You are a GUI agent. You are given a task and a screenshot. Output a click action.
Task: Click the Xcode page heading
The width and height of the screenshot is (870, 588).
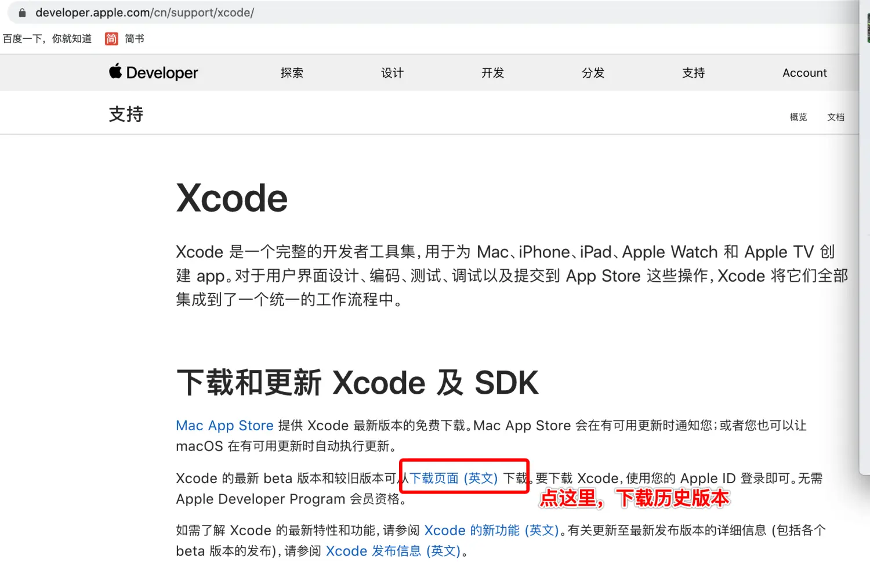[232, 198]
